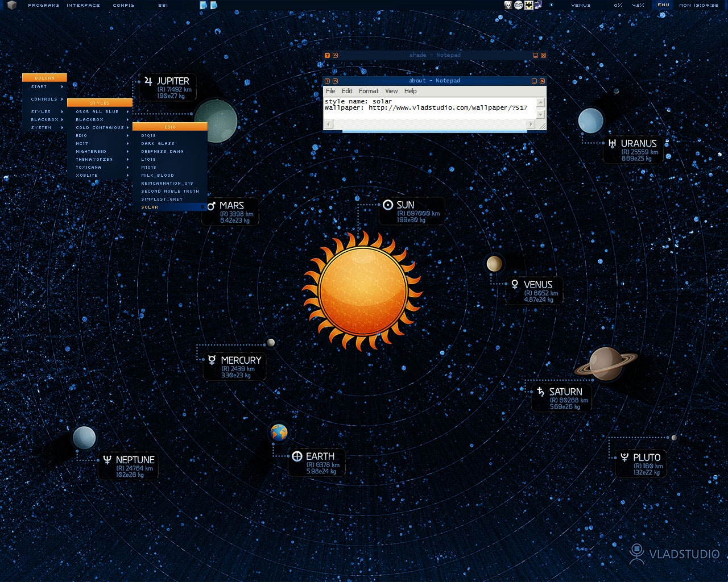728x582 pixels.
Task: Apply the L1Q18 style
Action: 170,160
